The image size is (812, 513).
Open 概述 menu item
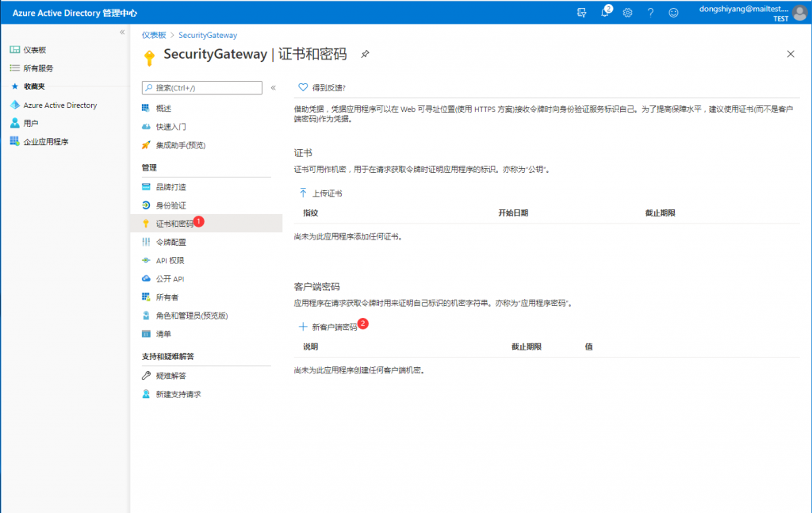tap(163, 108)
